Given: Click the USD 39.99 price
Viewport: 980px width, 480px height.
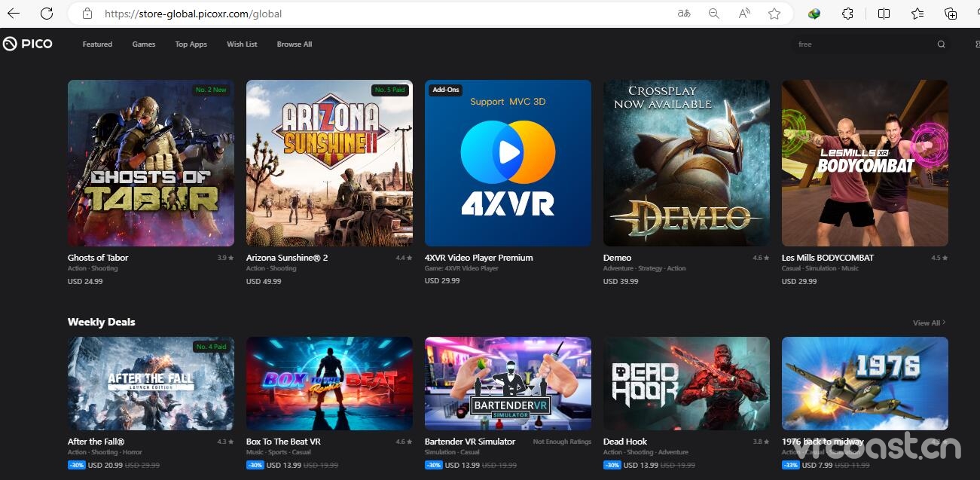Looking at the screenshot, I should 621,281.
